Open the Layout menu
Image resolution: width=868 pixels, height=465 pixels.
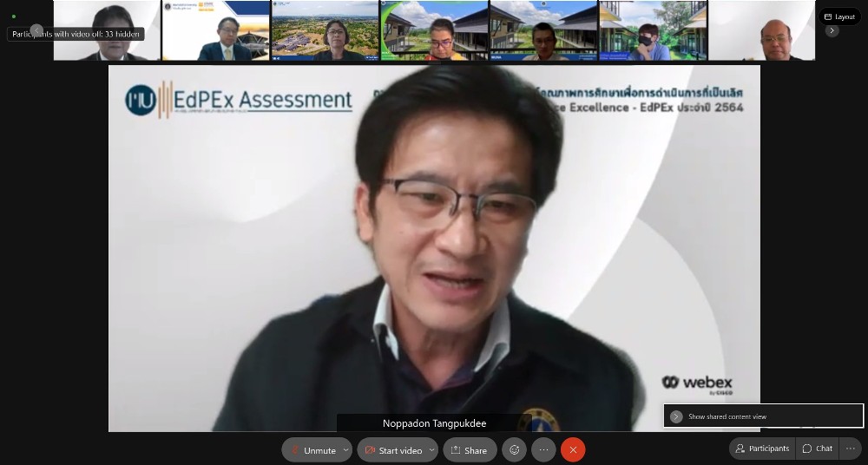[839, 16]
